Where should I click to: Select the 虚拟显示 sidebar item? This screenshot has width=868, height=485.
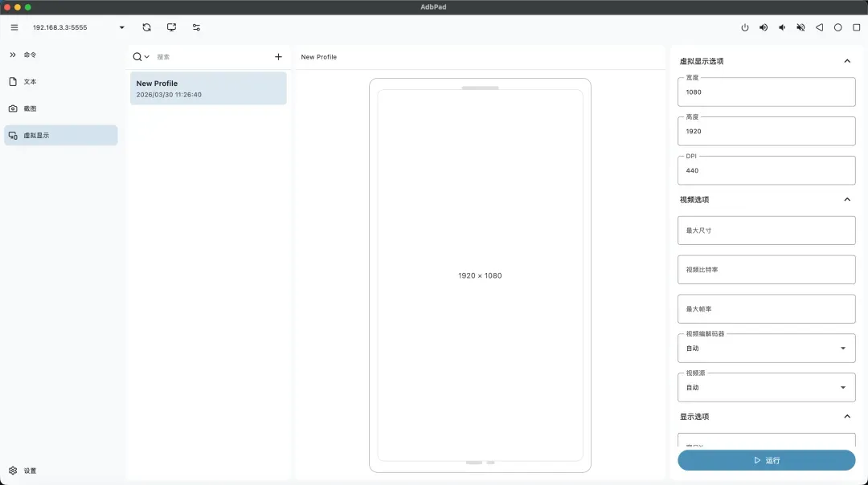(x=61, y=136)
